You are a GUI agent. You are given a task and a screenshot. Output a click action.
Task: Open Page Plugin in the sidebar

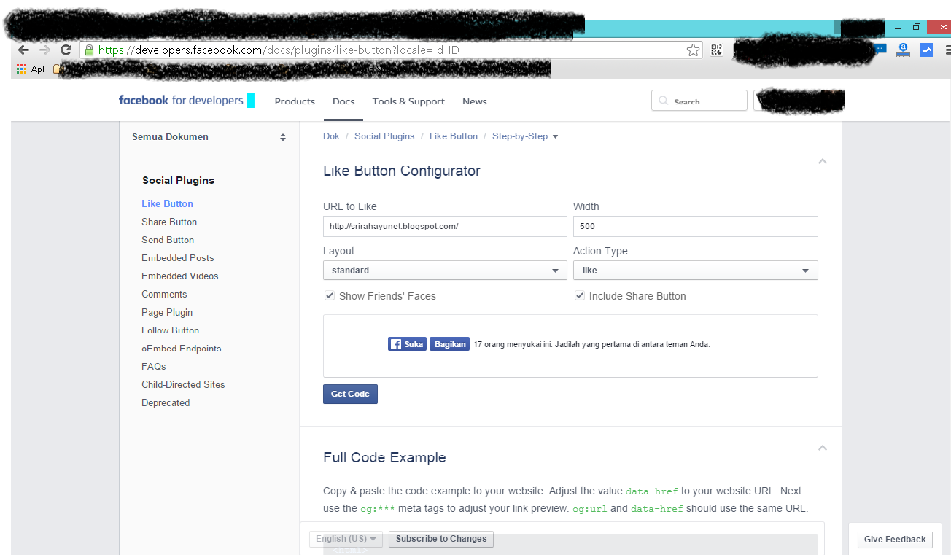pos(167,313)
